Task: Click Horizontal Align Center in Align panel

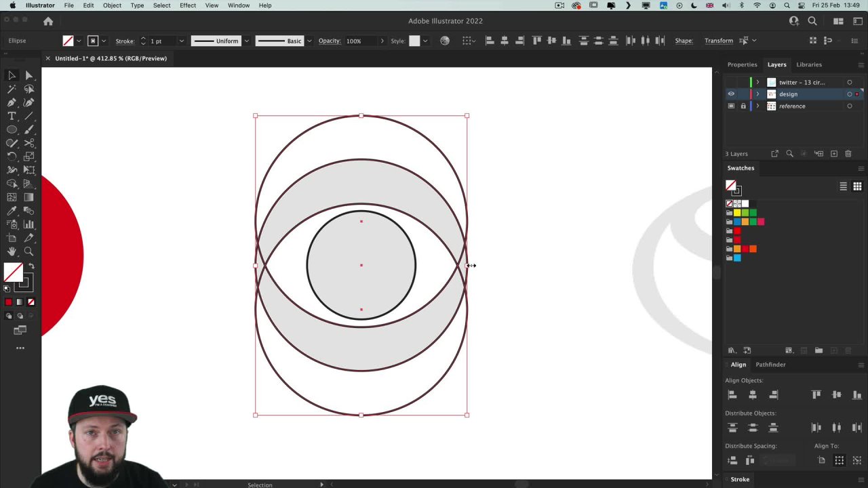Action: coord(753,394)
